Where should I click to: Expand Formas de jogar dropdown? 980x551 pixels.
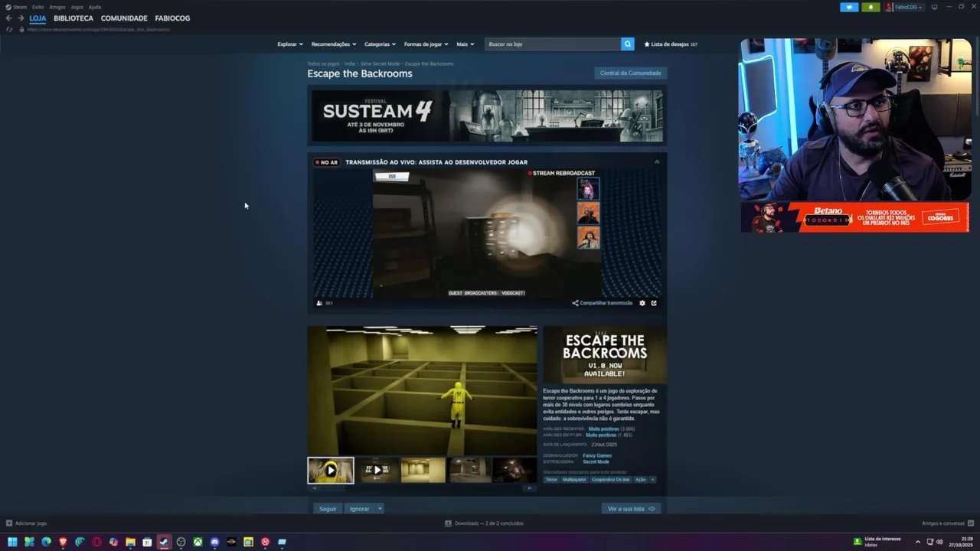(426, 44)
